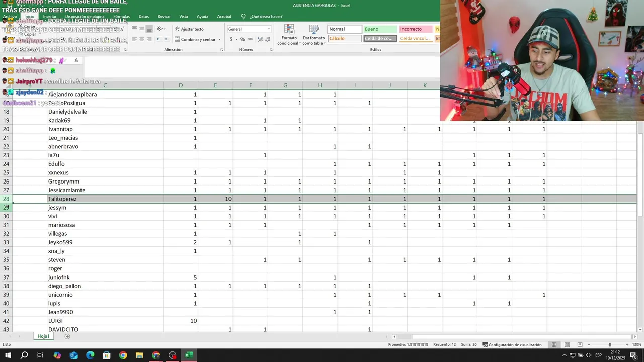Viewport: 644px width, 362px height.
Task: Click the vertical scrollbar thumb
Action: 640,175
